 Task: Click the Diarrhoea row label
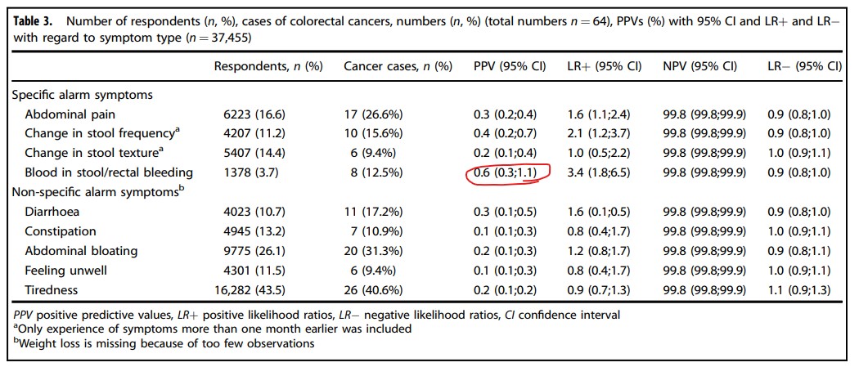[x=54, y=212]
